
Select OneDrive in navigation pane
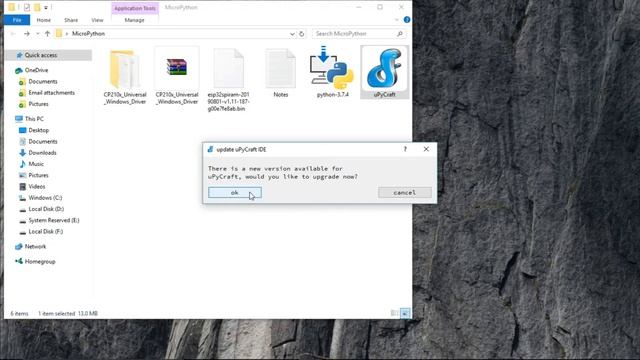[x=36, y=70]
